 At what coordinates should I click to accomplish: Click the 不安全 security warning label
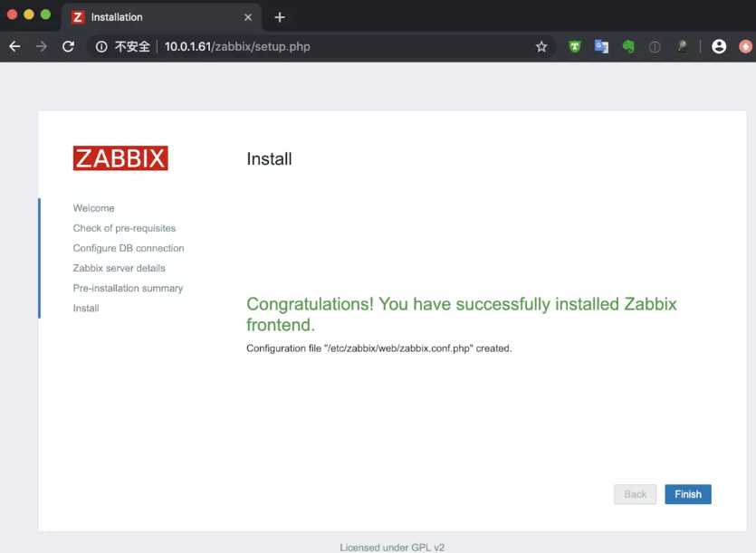click(x=132, y=47)
